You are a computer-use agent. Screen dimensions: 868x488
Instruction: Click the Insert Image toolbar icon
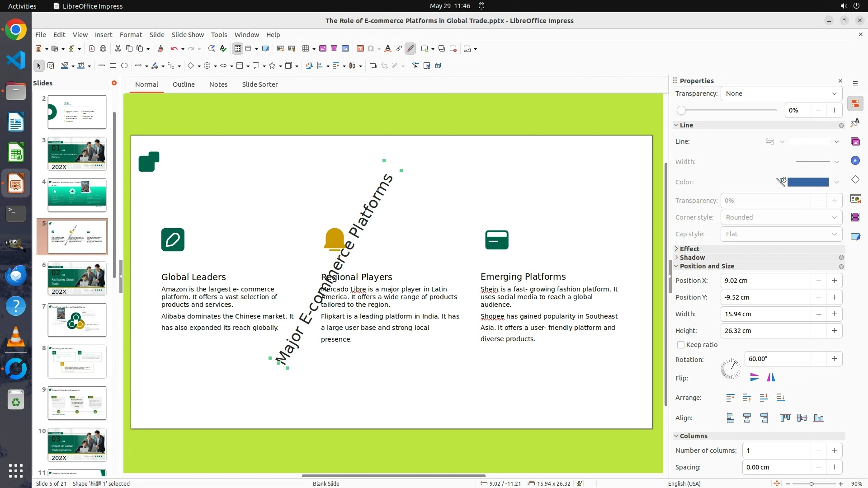tap(323, 49)
